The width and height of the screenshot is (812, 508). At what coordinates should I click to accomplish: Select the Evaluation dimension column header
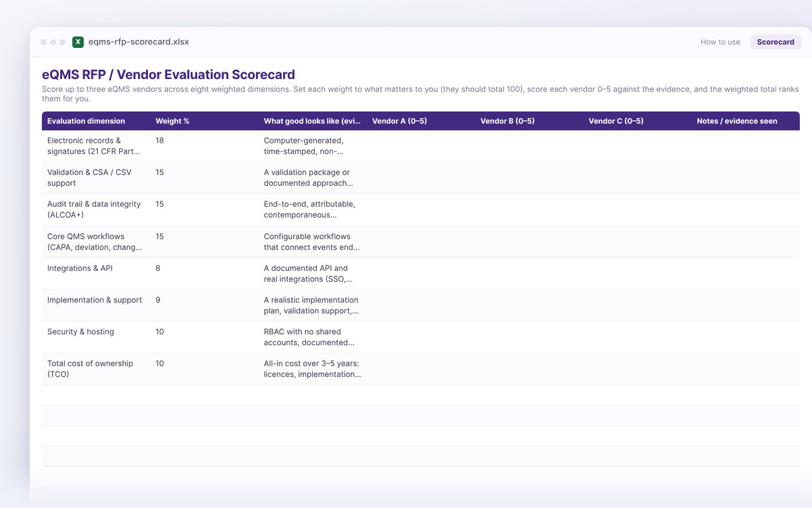pos(96,121)
